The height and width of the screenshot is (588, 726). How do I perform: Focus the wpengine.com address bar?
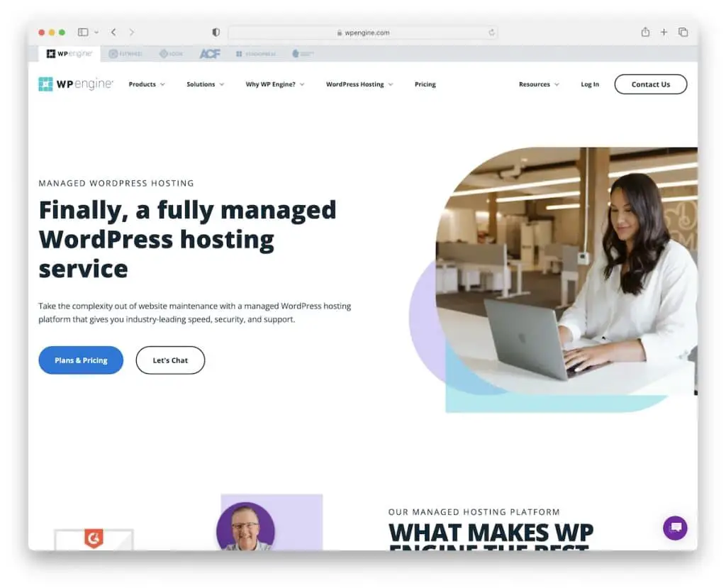click(363, 33)
